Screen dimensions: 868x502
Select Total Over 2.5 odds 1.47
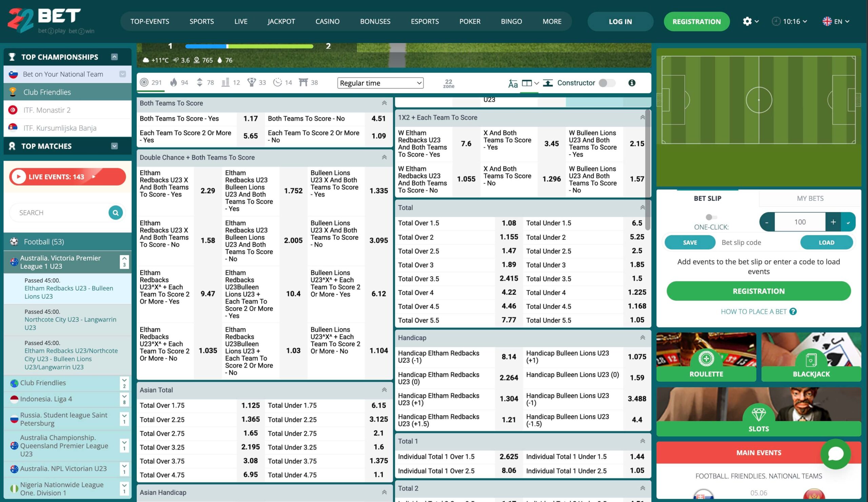509,251
